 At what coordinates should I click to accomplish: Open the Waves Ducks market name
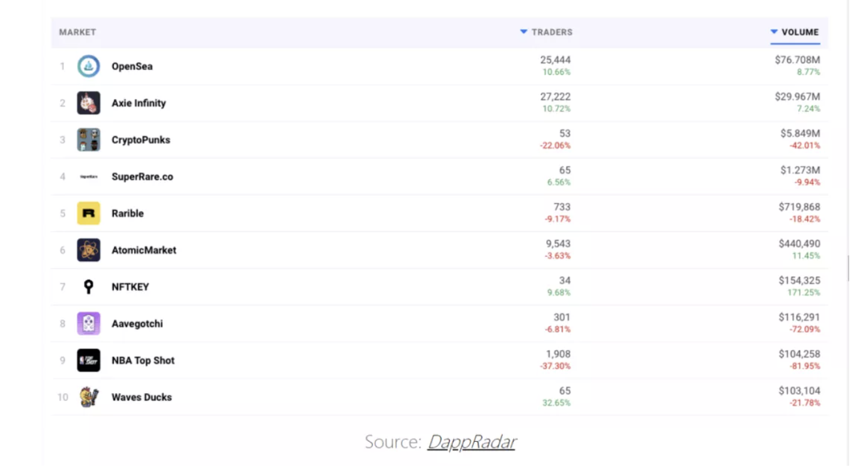point(142,398)
